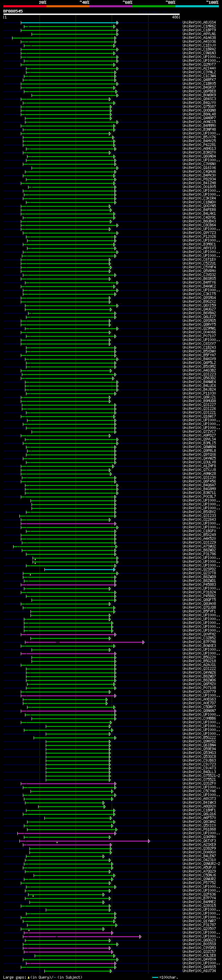222x980 pixels.
Task: Select the BP088545 query label
Action: tap(13, 11)
